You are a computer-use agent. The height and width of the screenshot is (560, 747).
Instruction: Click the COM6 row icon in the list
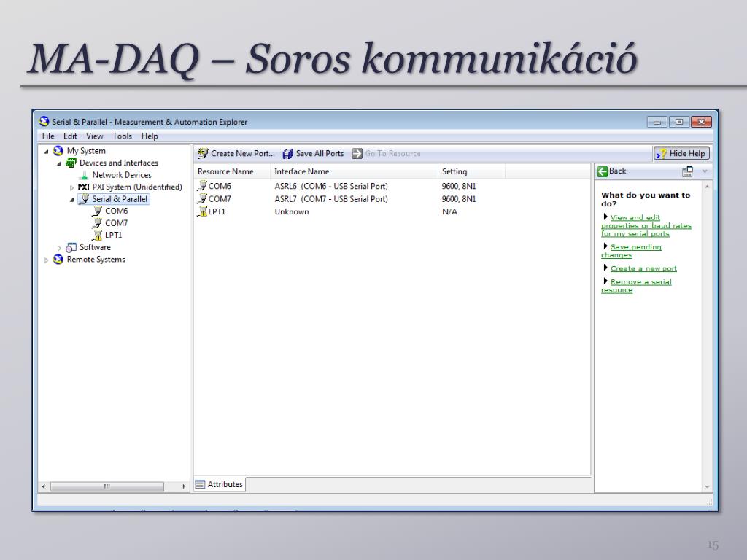[x=202, y=186]
